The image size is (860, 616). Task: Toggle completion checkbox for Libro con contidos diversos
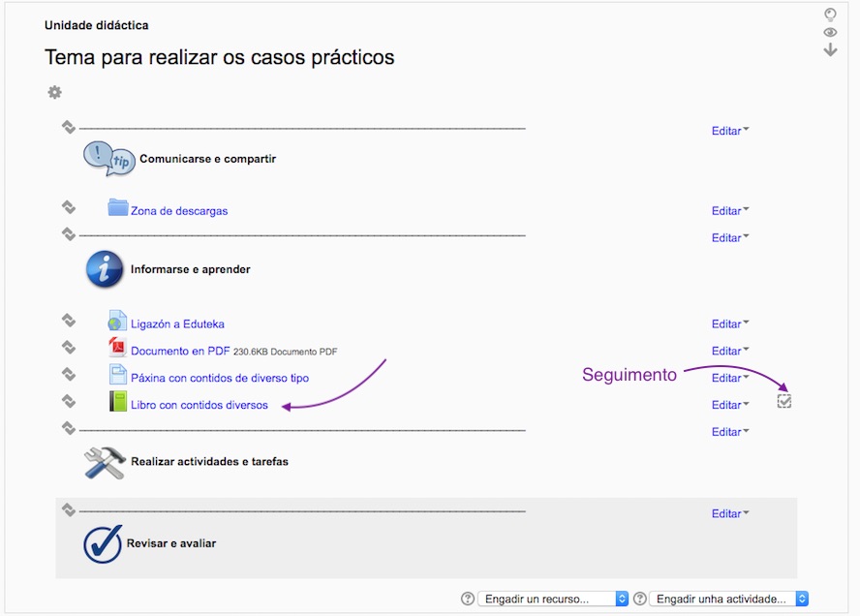click(784, 401)
